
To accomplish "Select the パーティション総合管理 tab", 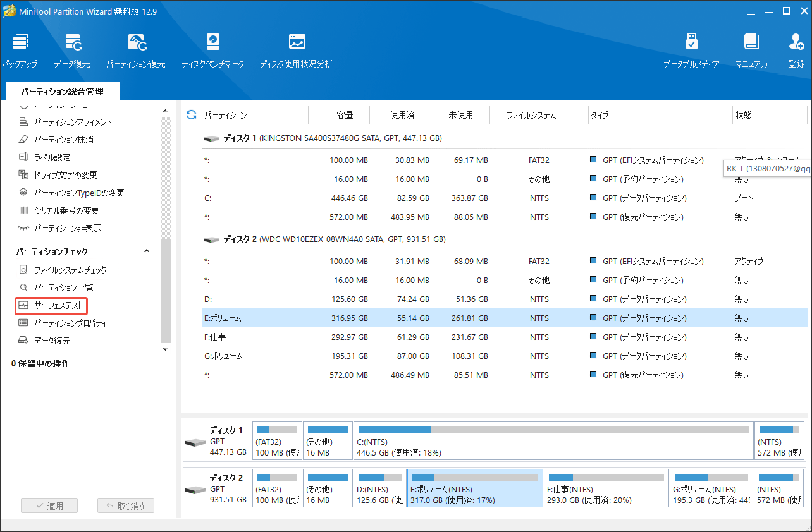I will (62, 92).
